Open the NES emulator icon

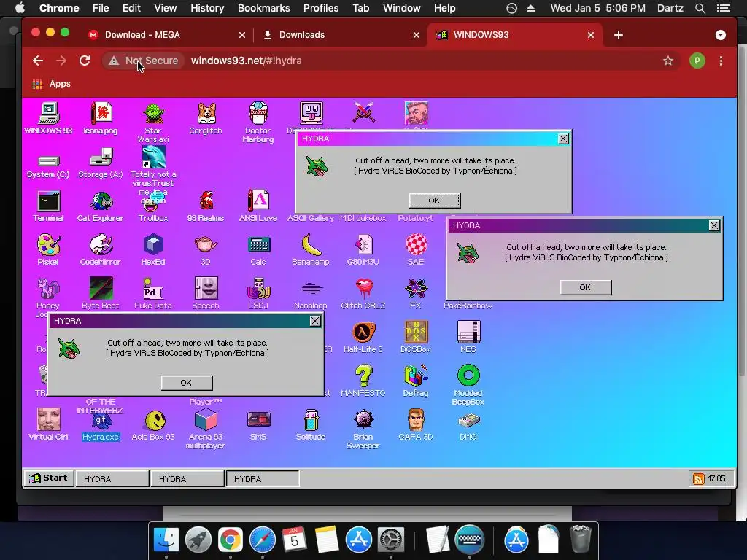point(468,337)
